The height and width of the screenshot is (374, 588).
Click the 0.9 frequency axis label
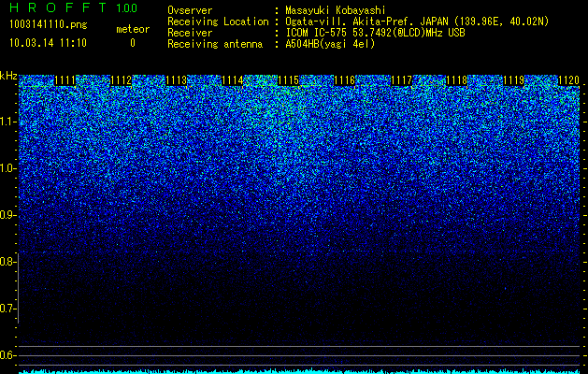point(7,215)
